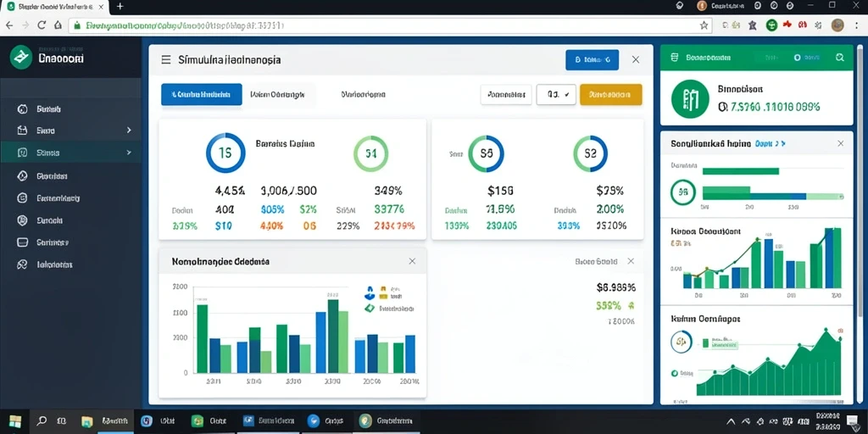Close the bar chart panel

412,261
